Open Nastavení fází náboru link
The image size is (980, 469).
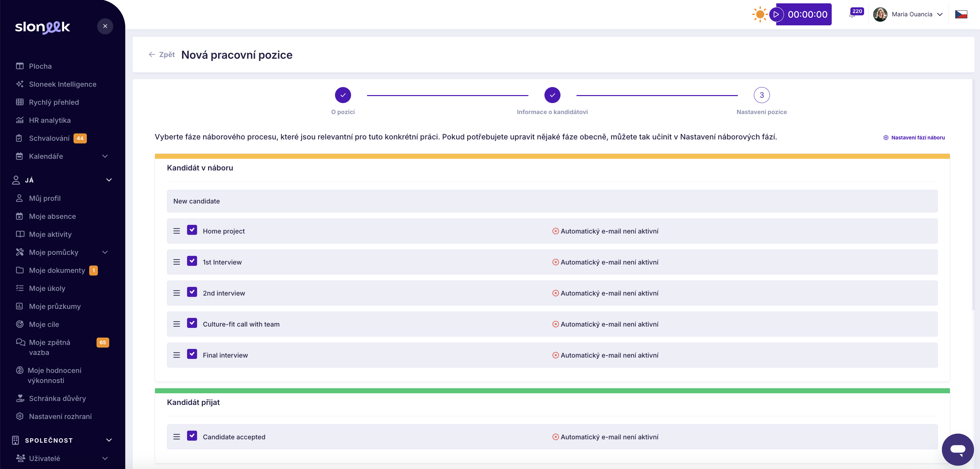914,137
